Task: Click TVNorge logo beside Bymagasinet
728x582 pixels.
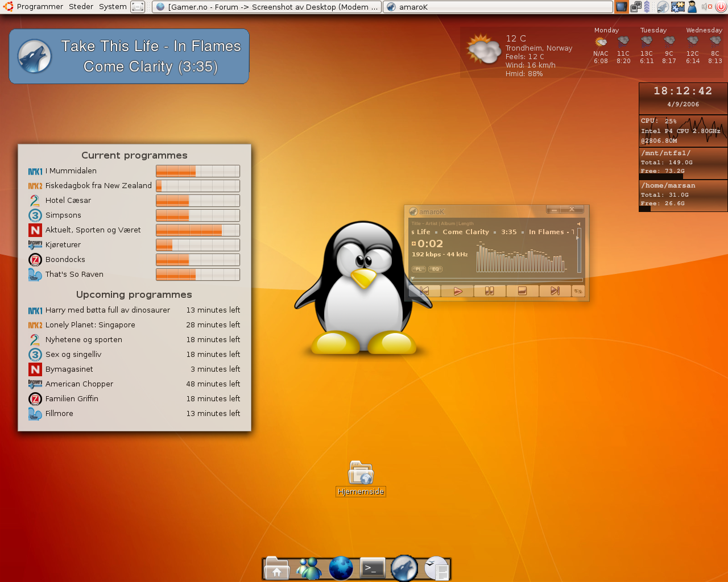Action: (x=35, y=369)
